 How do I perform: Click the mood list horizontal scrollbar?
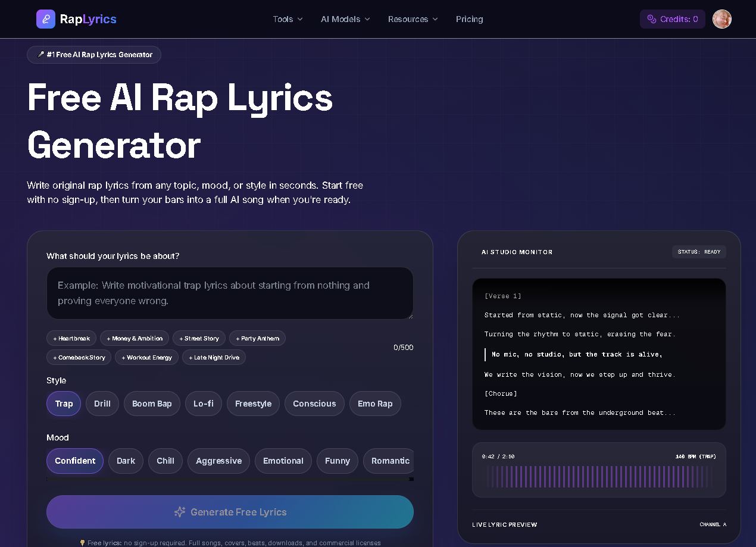[x=230, y=479]
